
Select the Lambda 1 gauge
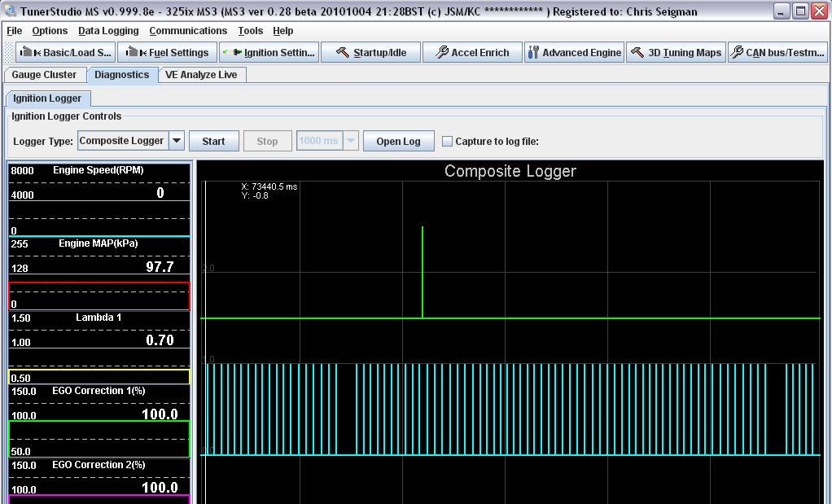click(99, 348)
